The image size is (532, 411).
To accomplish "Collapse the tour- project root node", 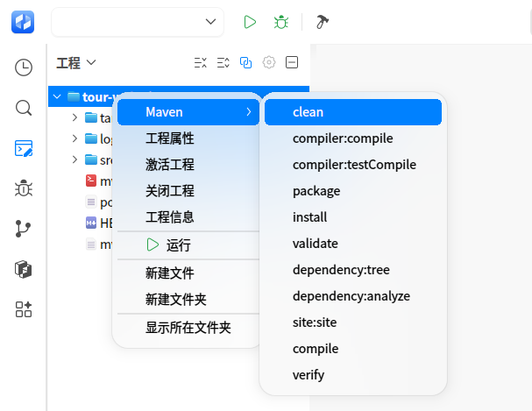I will (57, 97).
